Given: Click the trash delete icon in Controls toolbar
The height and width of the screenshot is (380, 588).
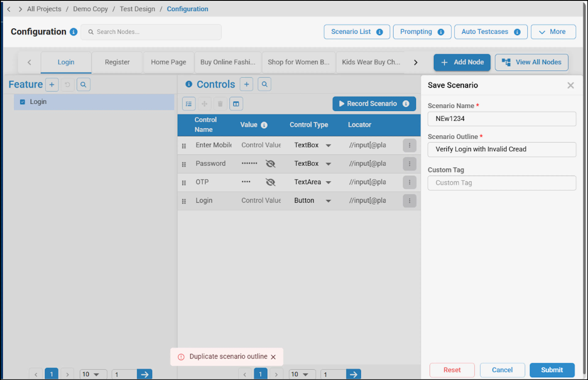Looking at the screenshot, I should [x=220, y=104].
